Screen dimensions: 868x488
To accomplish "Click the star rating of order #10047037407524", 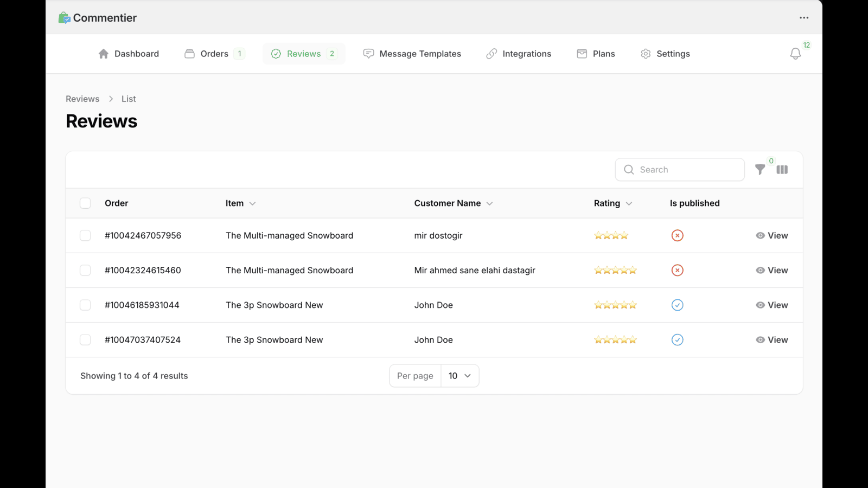I will point(615,340).
